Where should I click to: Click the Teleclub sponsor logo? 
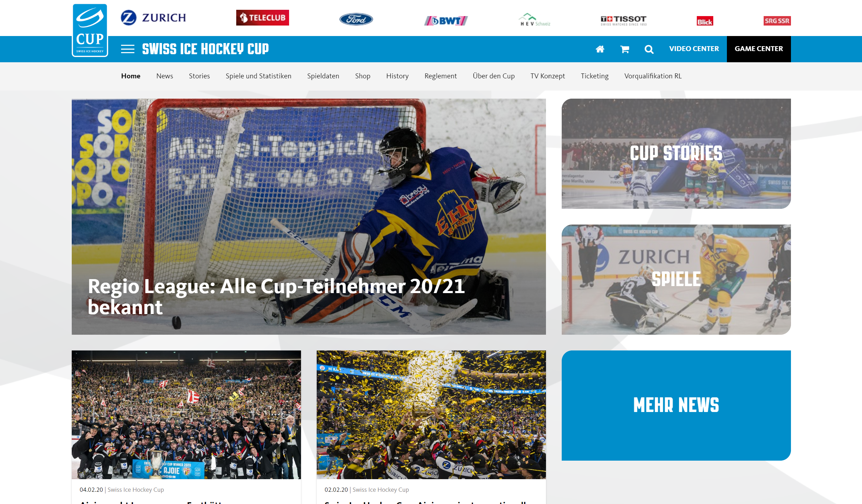pos(262,17)
